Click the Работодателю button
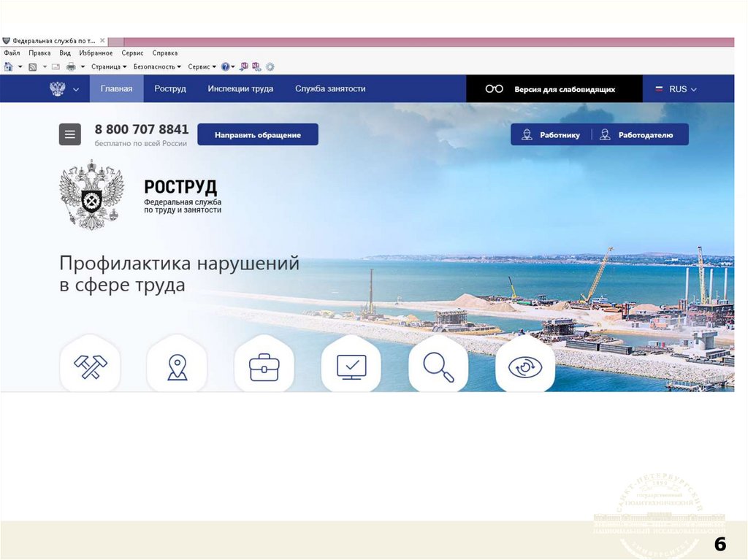 [x=644, y=135]
